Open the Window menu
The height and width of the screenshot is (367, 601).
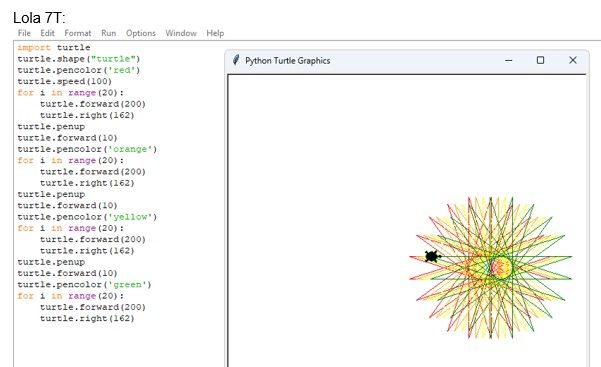(181, 33)
